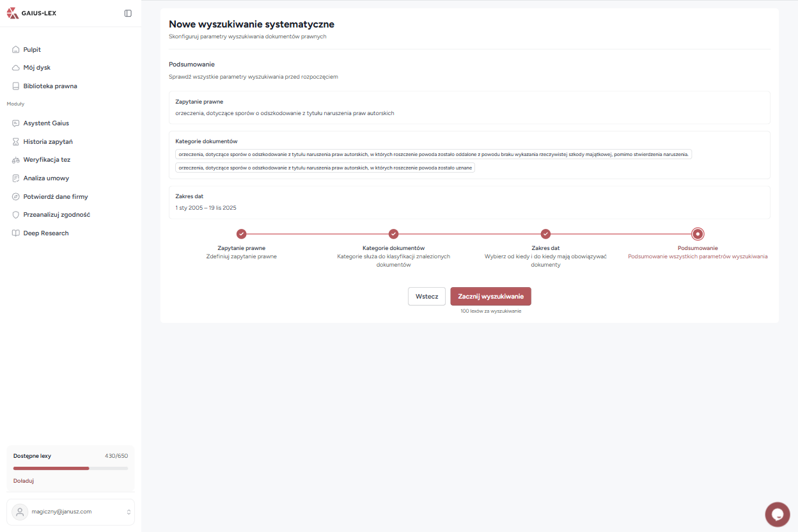
Task: Open the magiczny@janusz.com account dropdown
Action: 70,512
